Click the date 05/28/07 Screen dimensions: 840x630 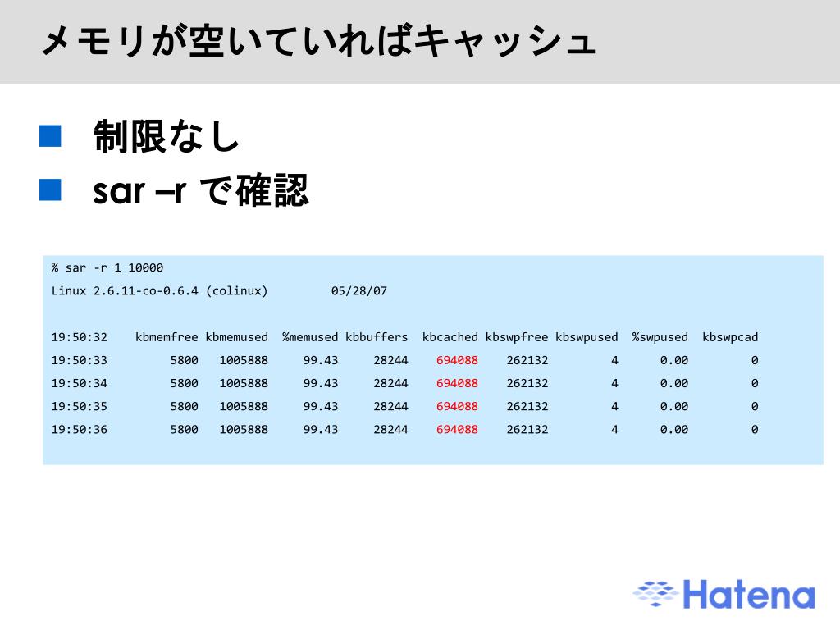pos(359,291)
